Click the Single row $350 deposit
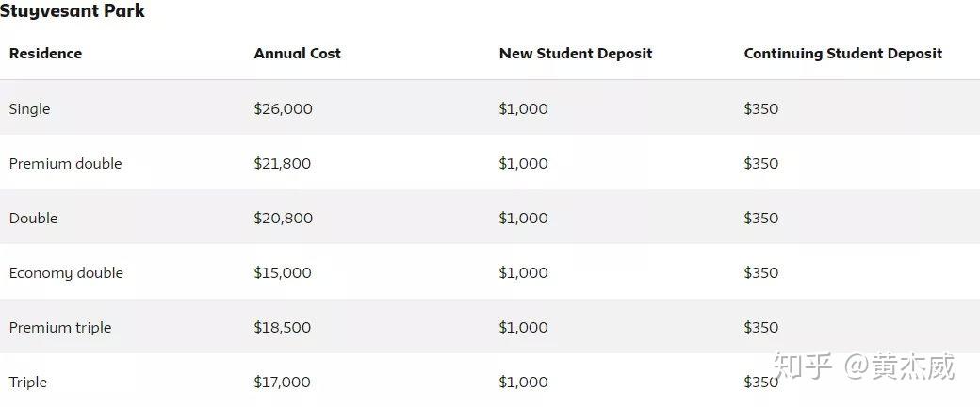 click(761, 108)
